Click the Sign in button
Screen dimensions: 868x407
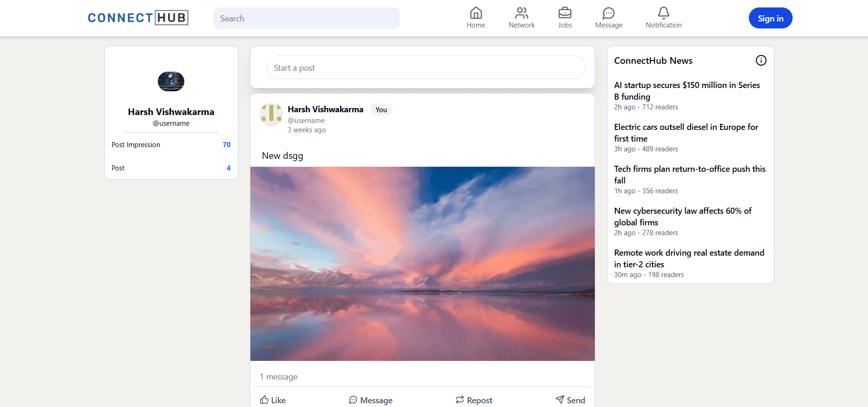tap(770, 18)
